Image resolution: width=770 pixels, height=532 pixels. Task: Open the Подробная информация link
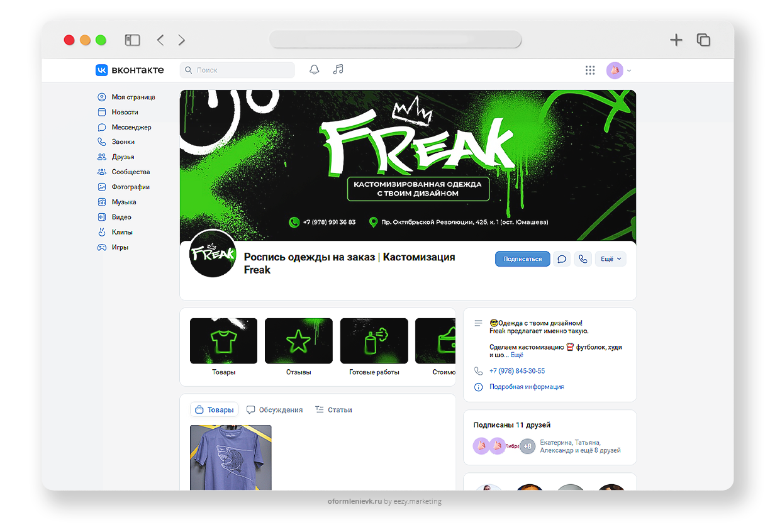pos(527,387)
